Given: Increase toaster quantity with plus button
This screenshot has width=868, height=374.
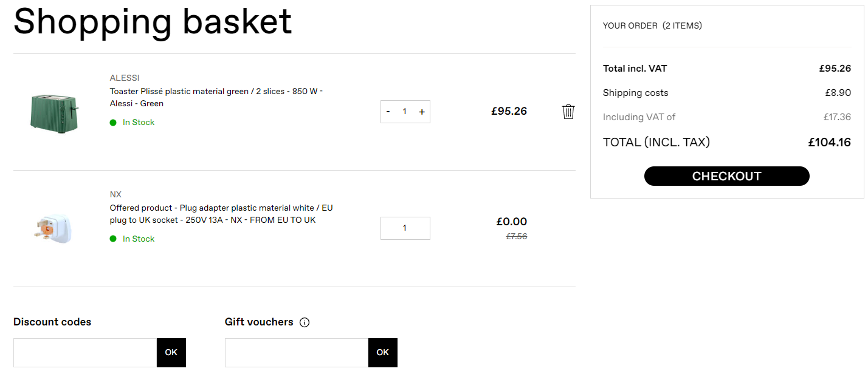Looking at the screenshot, I should pyautogui.click(x=422, y=112).
